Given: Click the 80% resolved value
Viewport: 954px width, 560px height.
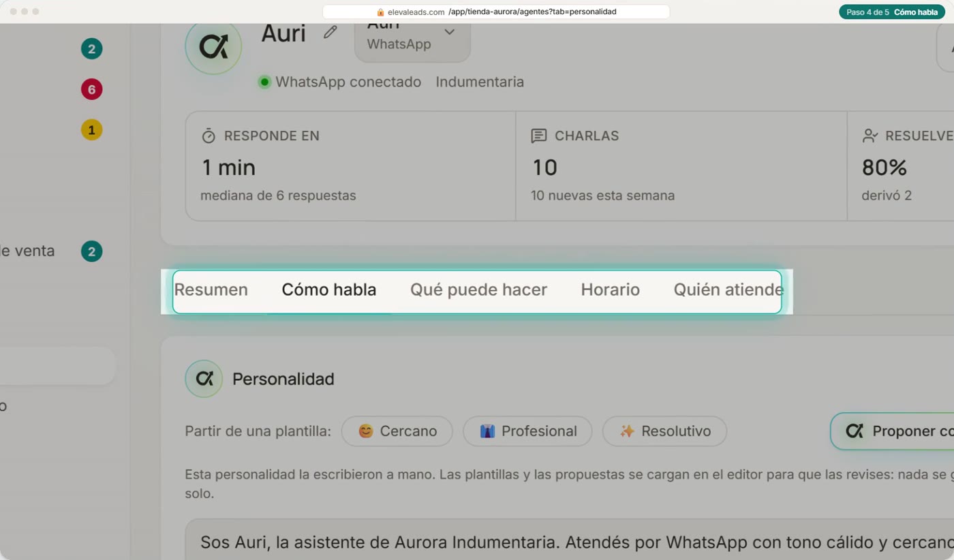Looking at the screenshot, I should (x=884, y=168).
